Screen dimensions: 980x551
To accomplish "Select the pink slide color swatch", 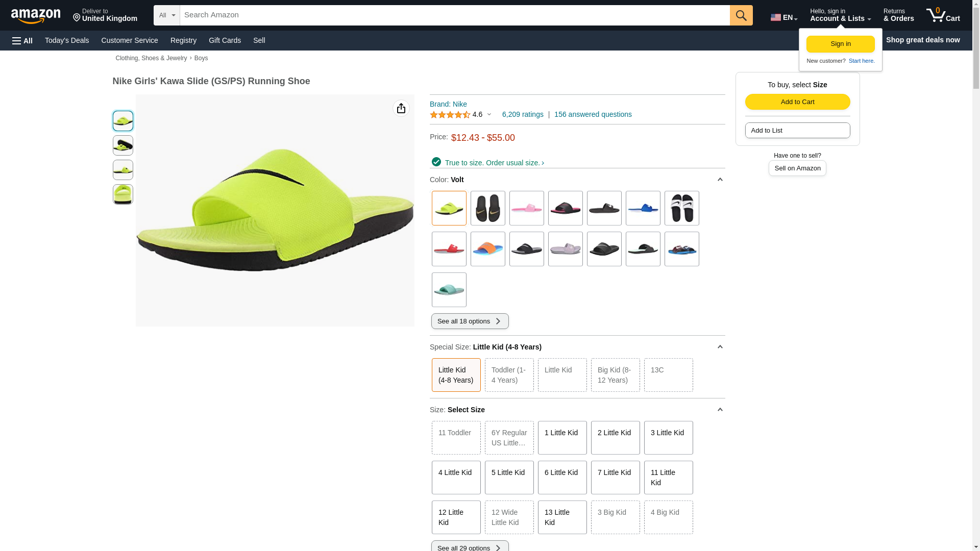I will tap(526, 208).
